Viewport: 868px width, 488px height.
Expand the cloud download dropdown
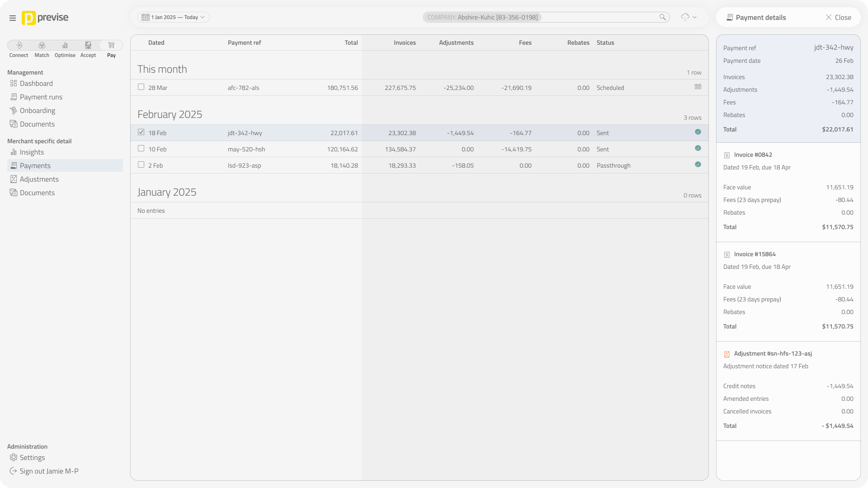tap(689, 17)
